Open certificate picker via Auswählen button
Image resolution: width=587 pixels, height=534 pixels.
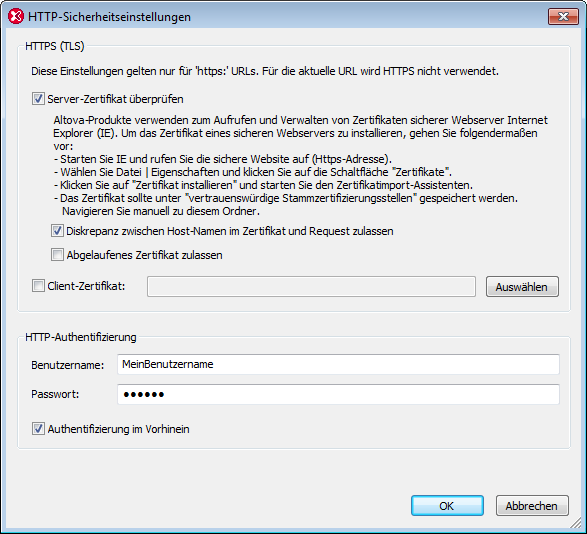(522, 287)
